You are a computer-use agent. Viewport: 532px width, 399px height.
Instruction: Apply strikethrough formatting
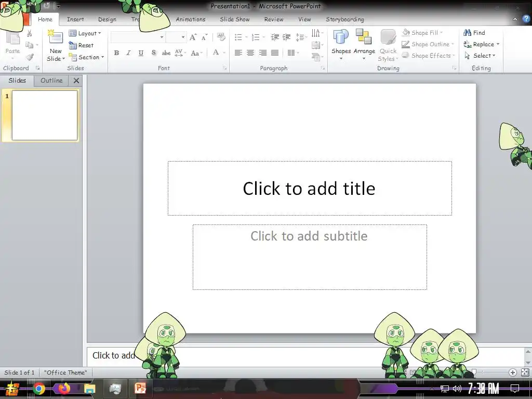(166, 53)
